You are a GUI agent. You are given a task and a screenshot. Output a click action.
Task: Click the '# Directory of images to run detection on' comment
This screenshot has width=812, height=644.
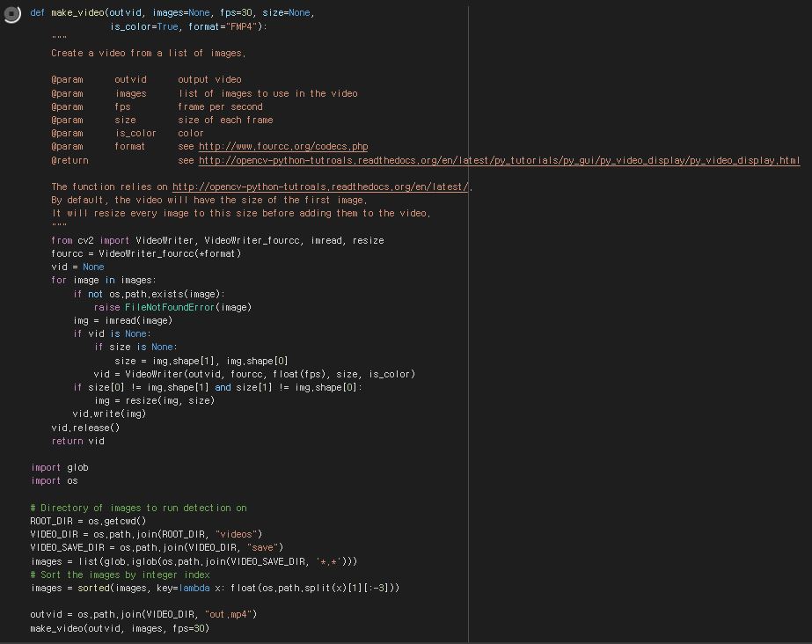138,508
